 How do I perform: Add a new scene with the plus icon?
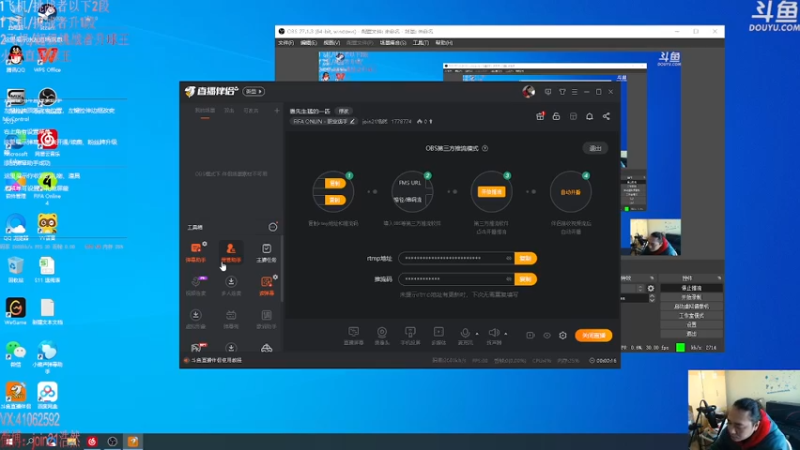pos(277,111)
